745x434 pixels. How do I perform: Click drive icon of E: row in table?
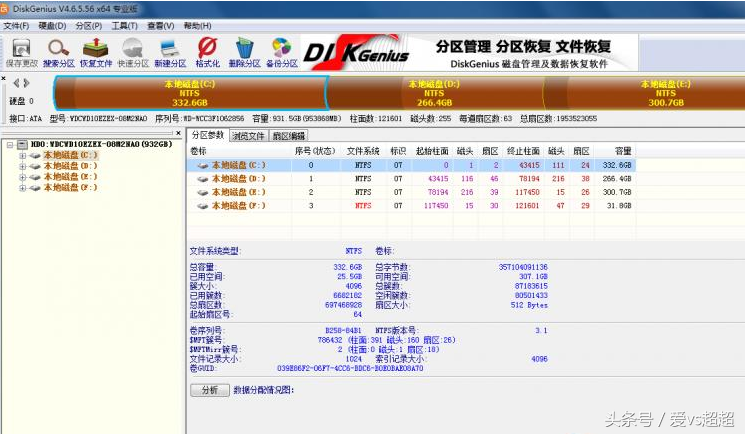click(203, 193)
